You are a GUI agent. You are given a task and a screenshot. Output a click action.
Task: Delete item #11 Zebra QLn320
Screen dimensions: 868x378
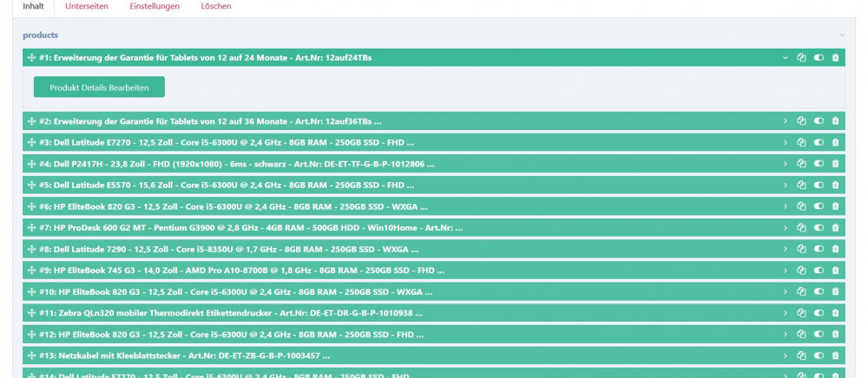(835, 313)
